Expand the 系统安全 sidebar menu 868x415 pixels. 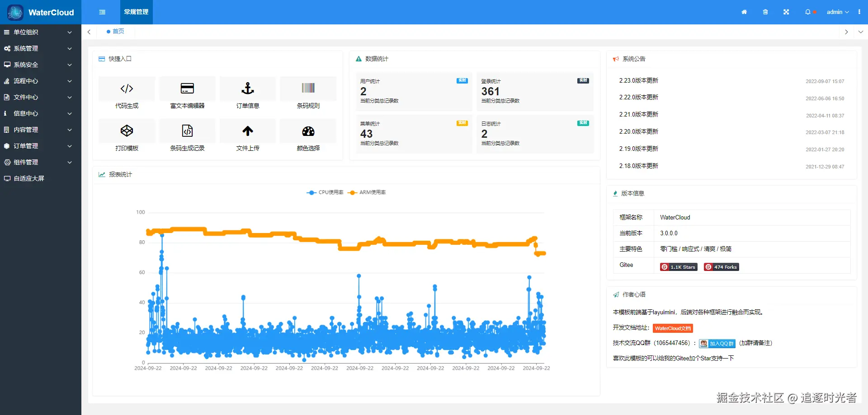coord(41,65)
